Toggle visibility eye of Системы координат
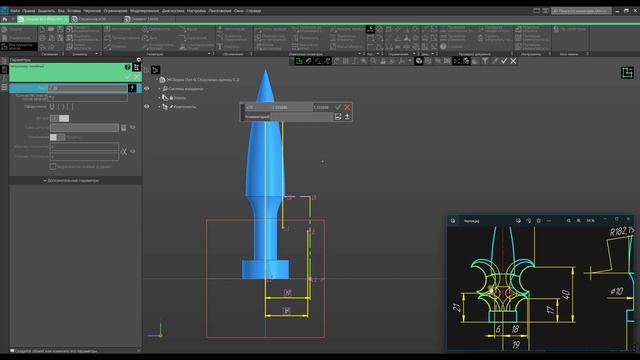The height and width of the screenshot is (360, 640). coord(147,89)
